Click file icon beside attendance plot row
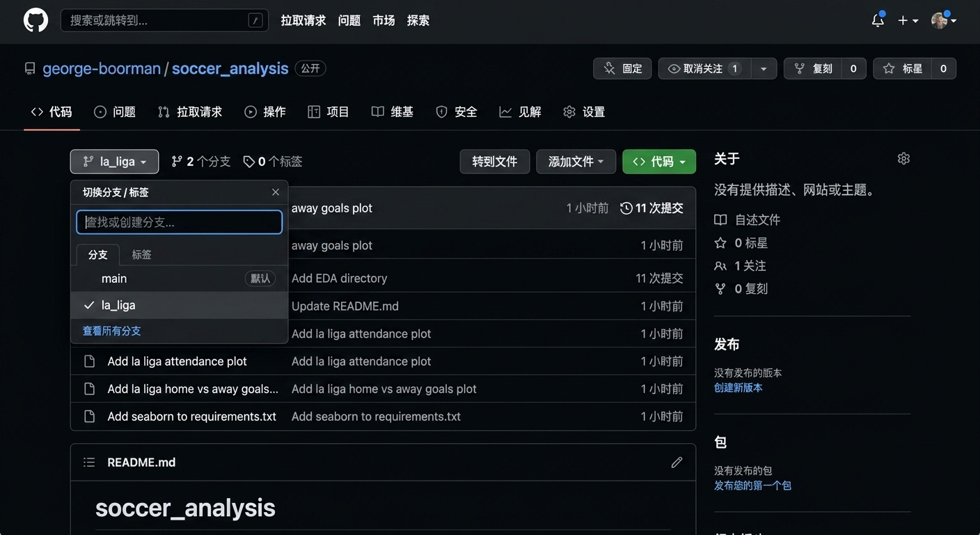 click(89, 362)
